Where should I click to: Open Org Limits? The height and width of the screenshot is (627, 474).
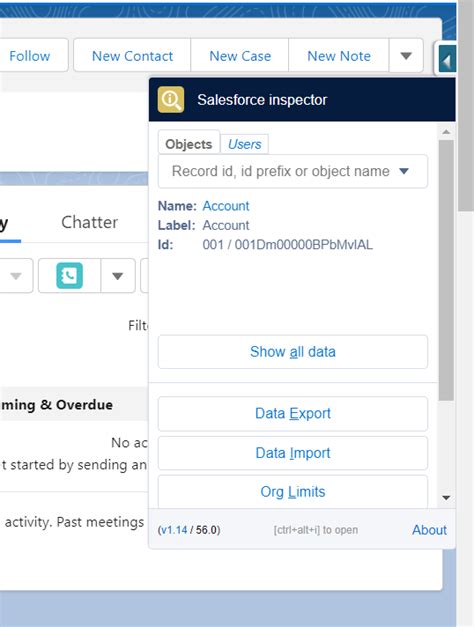(x=293, y=492)
